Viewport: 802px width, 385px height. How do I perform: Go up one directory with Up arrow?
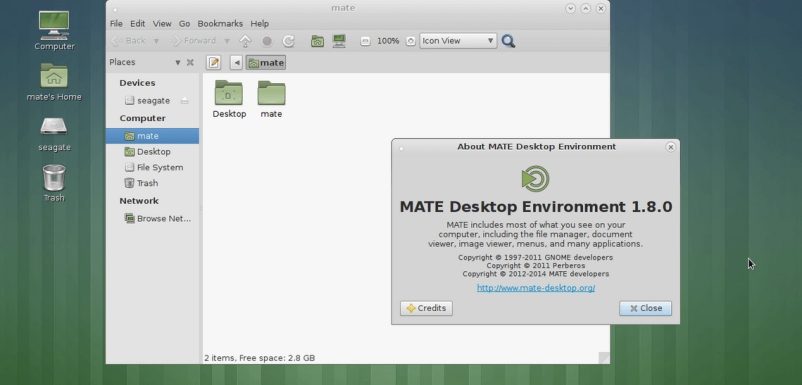click(x=246, y=41)
